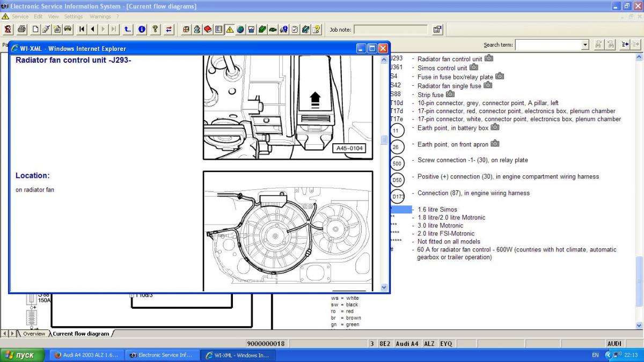This screenshot has width=644, height=362.
Task: Open camera icon for Earth point on front apron
Action: tap(495, 144)
